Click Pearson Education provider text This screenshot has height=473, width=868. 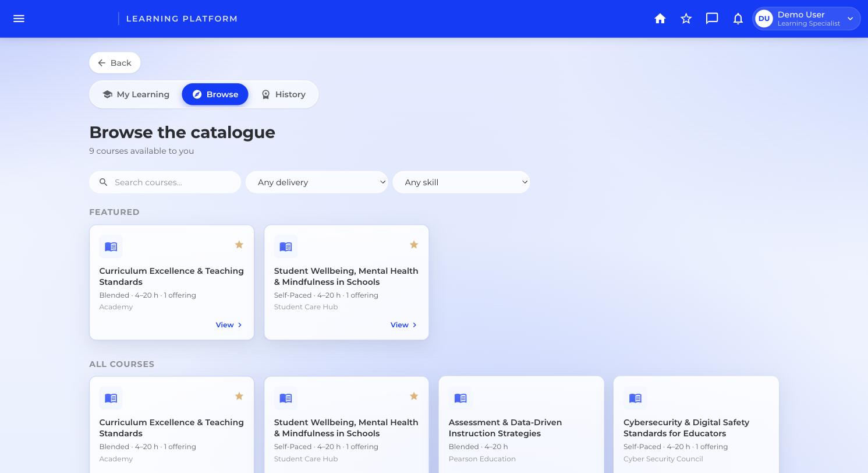(x=482, y=458)
